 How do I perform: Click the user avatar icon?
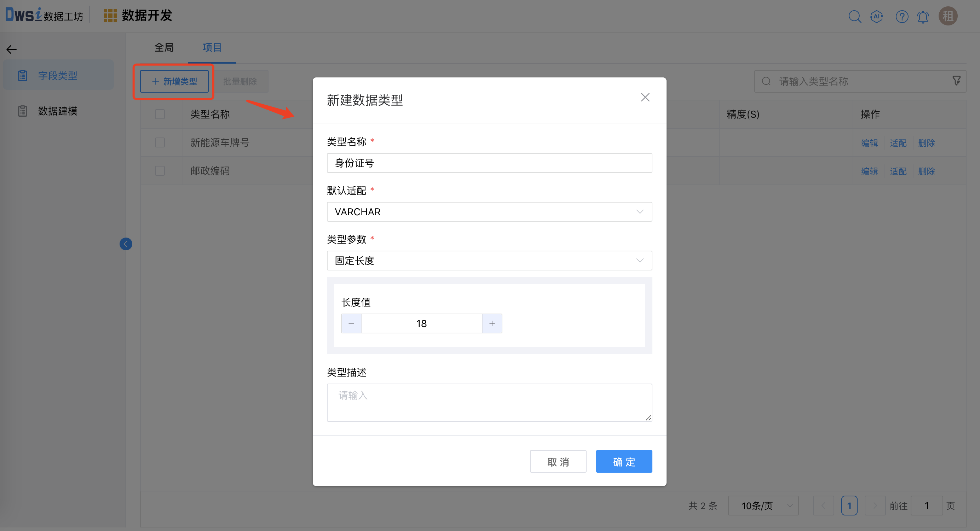[x=948, y=16]
